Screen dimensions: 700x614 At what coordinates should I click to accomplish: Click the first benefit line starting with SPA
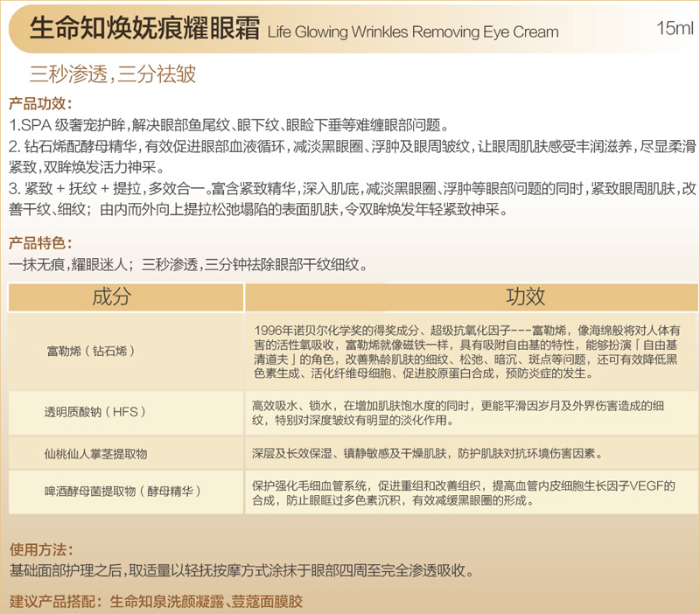(227, 124)
